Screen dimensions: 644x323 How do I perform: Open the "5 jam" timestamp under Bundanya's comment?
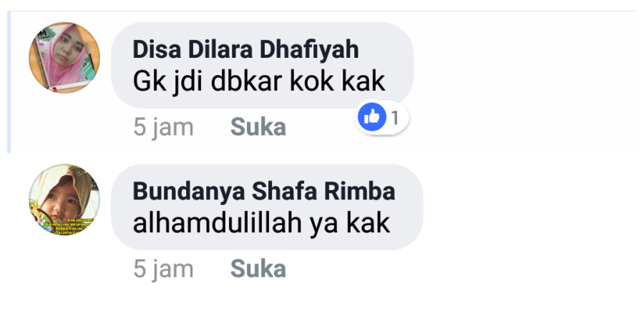pyautogui.click(x=163, y=269)
